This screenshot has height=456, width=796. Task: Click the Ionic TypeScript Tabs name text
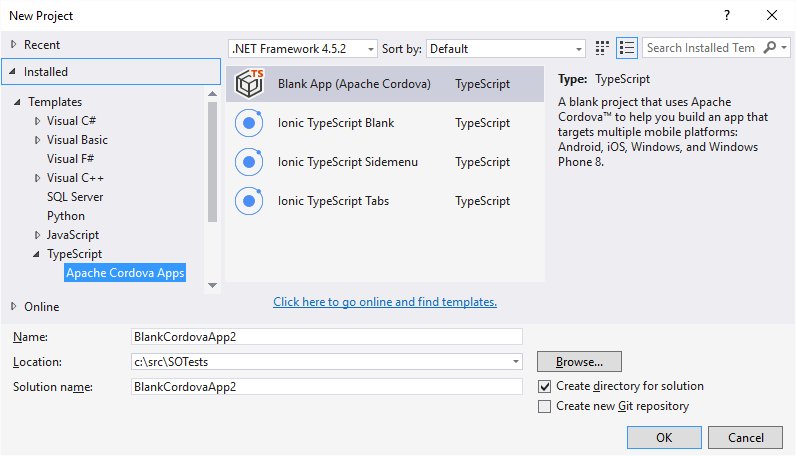click(x=334, y=201)
